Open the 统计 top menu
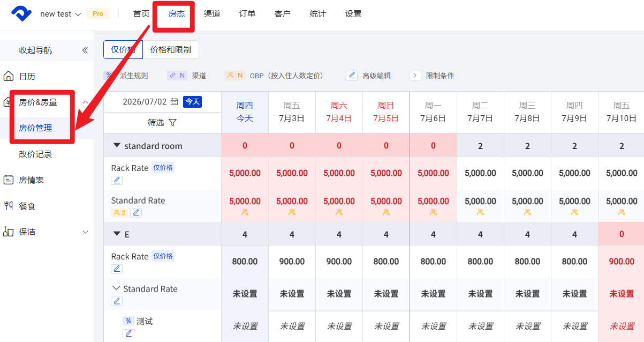This screenshot has width=644, height=342. pyautogui.click(x=318, y=14)
